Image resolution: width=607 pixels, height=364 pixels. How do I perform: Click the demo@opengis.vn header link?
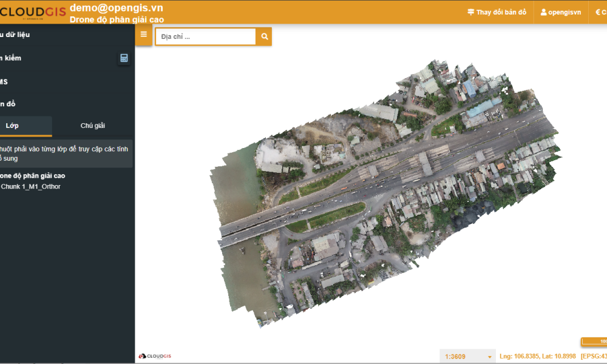click(x=116, y=7)
